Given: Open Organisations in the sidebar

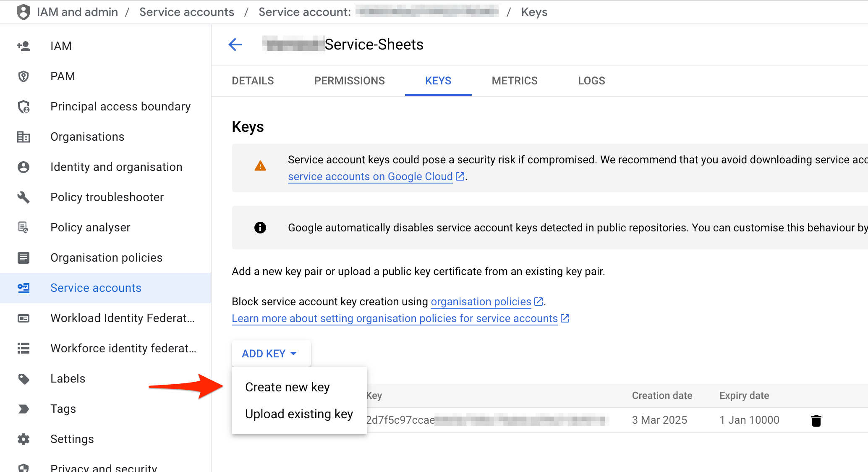Looking at the screenshot, I should [x=105, y=136].
